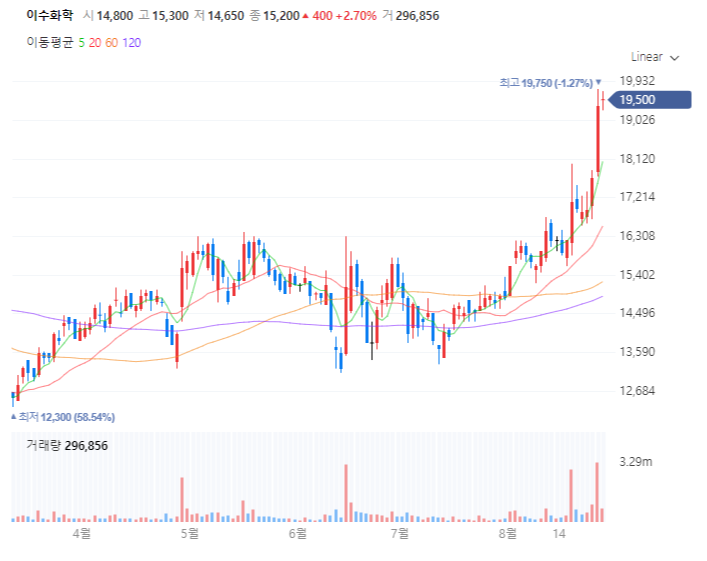Click the 거래량 296,856 volume label
The height and width of the screenshot is (561, 707).
tap(67, 446)
